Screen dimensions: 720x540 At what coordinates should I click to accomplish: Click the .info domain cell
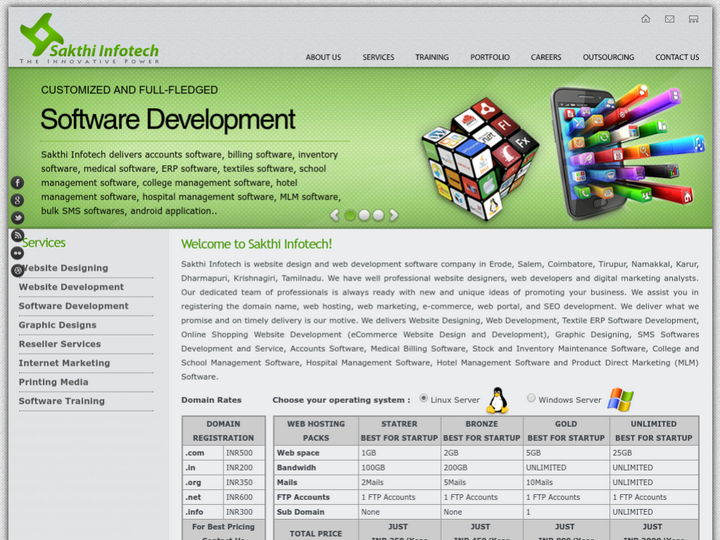(203, 512)
